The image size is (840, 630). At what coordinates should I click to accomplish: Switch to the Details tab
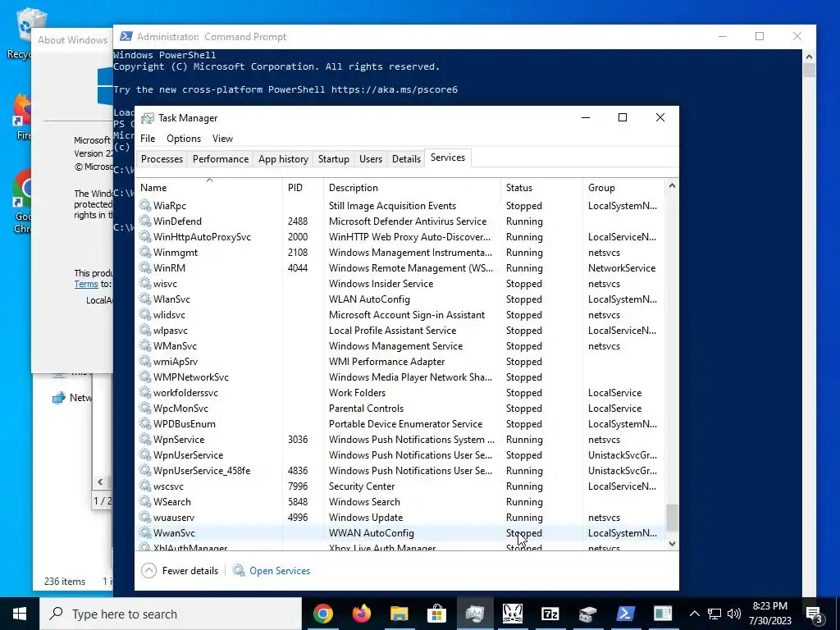click(x=406, y=159)
